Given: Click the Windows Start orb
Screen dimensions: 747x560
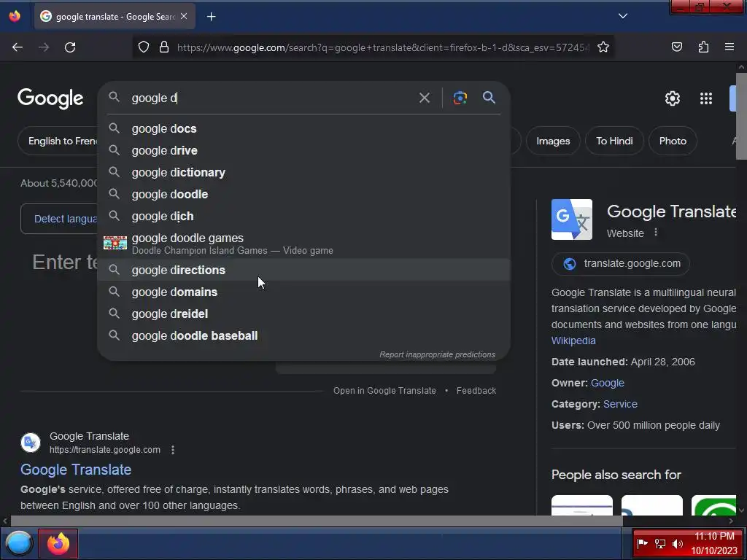Looking at the screenshot, I should click(x=19, y=543).
